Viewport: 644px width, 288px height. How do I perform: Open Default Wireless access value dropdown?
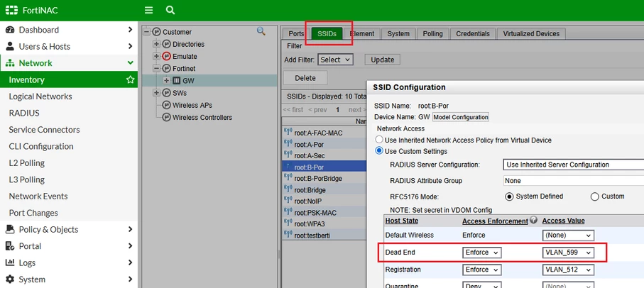569,236
